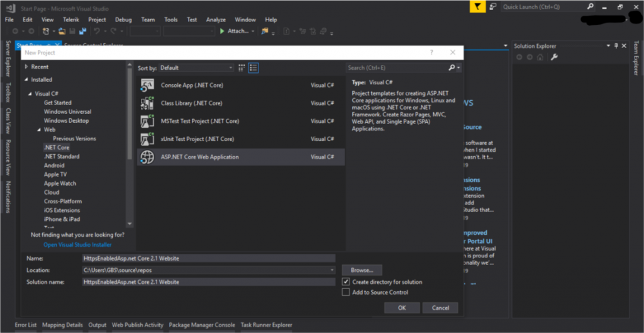The height and width of the screenshot is (333, 644).
Task: Click the project Name input field
Action: [x=209, y=259]
